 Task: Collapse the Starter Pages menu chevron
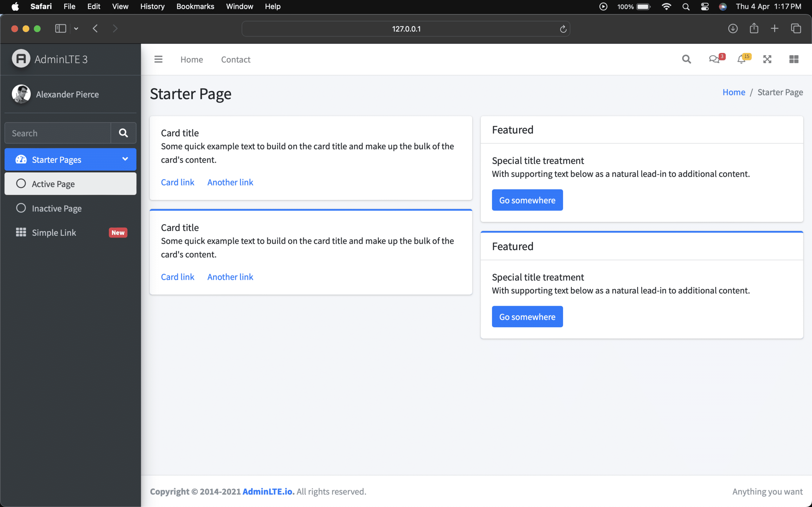pos(124,159)
